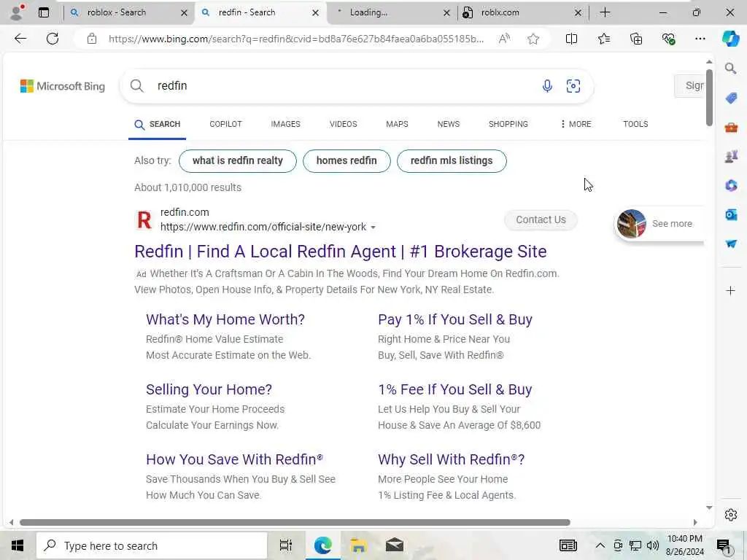Viewport: 747px width, 560px height.
Task: Click the browser address bar URL
Action: (x=295, y=39)
